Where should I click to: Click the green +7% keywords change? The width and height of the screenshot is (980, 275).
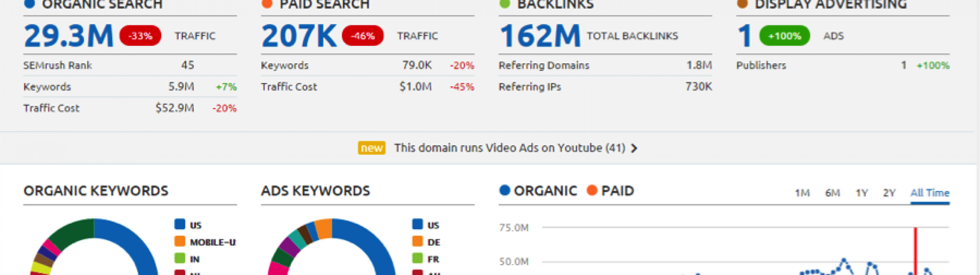tap(226, 87)
